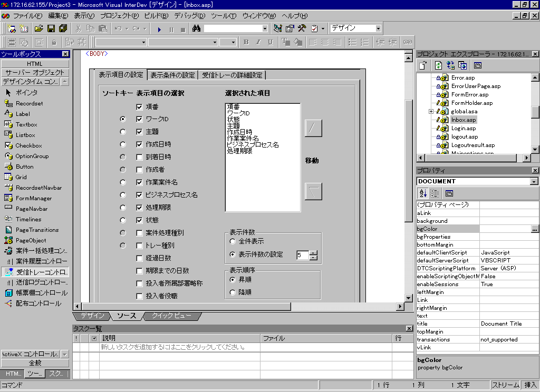
Task: Open the デバッグ(D) menu
Action: (189, 16)
